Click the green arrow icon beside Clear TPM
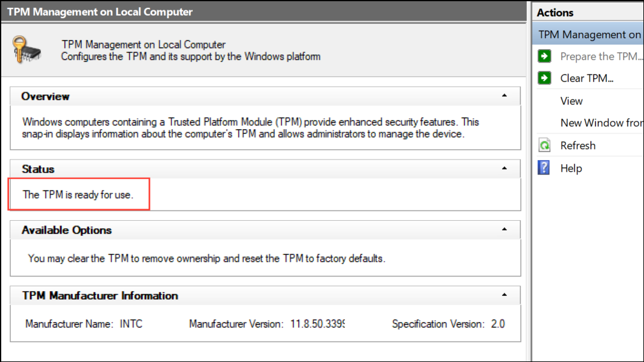Image resolution: width=644 pixels, height=362 pixels. [x=545, y=78]
